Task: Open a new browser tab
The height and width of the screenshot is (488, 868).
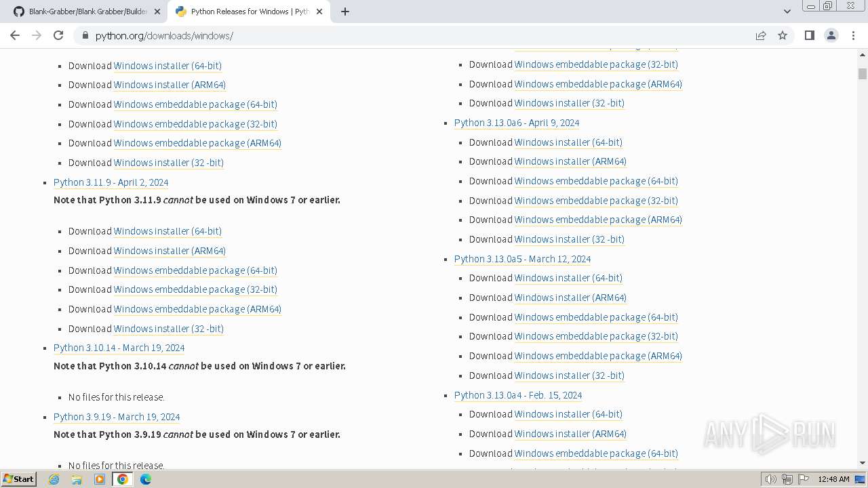Action: tap(344, 12)
